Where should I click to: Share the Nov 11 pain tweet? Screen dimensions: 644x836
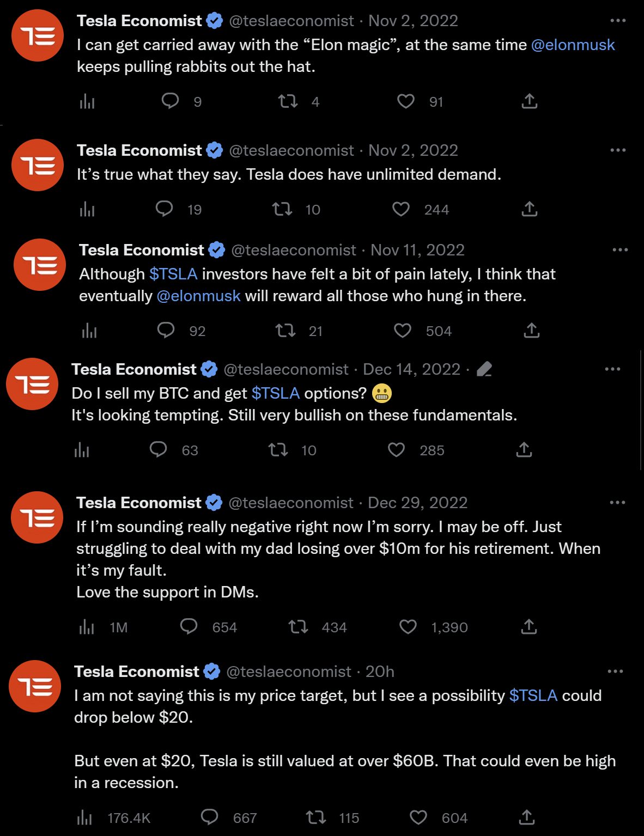click(x=531, y=331)
